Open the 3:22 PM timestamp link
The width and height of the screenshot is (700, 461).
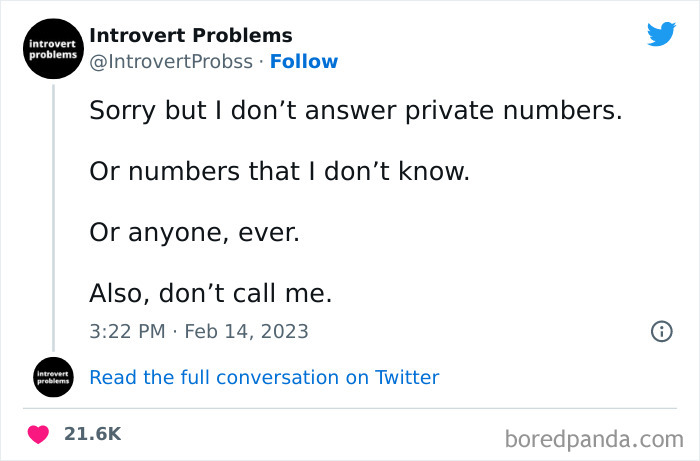coord(125,331)
